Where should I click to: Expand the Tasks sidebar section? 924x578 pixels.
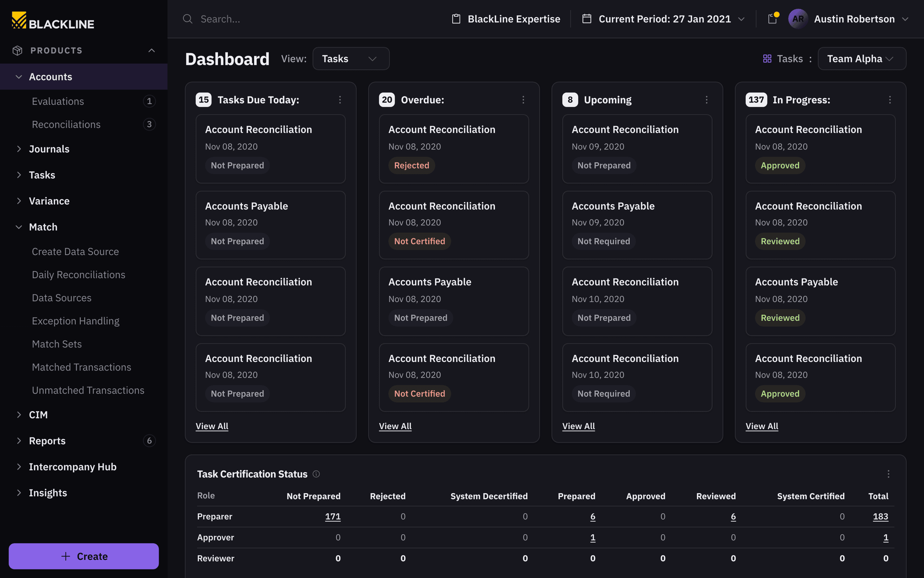point(19,175)
